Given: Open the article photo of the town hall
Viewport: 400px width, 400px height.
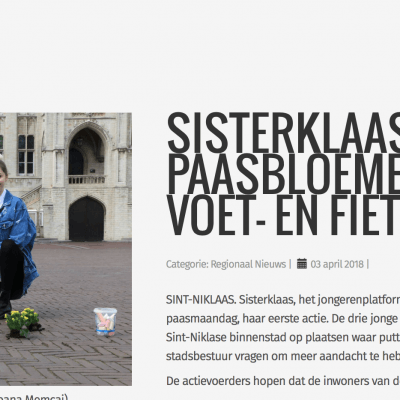Looking at the screenshot, I should click(x=66, y=249).
